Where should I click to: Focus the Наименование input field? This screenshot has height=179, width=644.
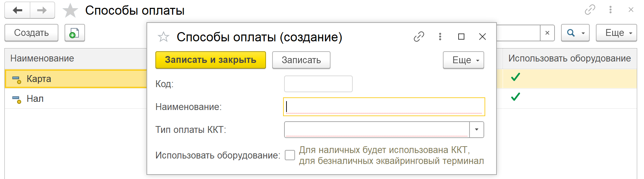point(384,107)
